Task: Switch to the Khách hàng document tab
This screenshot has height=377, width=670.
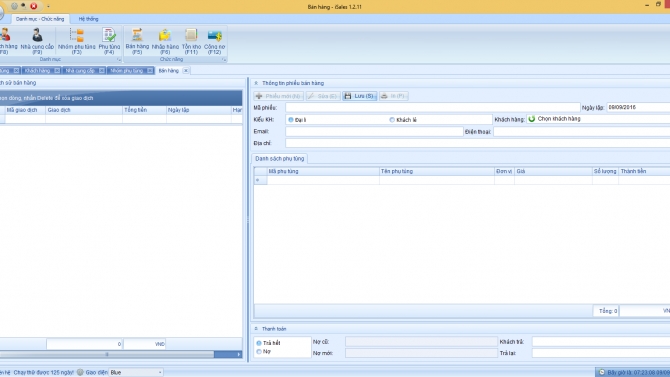Action: point(38,71)
